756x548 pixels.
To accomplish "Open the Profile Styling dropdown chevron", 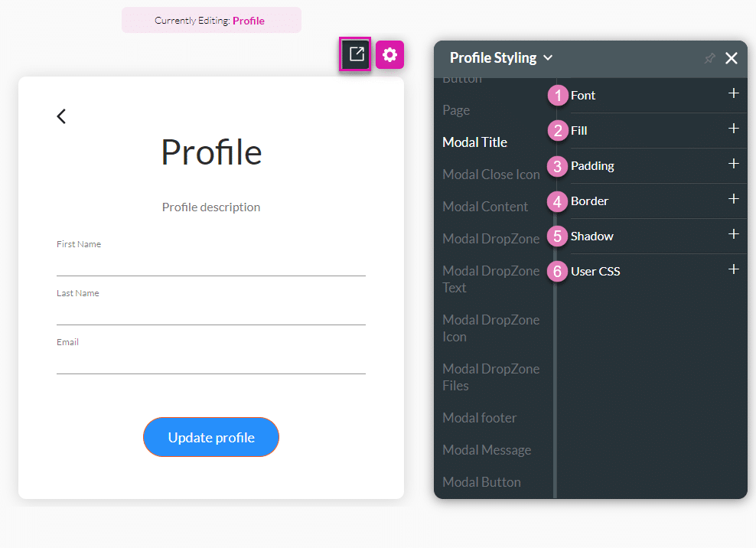I will pyautogui.click(x=548, y=58).
